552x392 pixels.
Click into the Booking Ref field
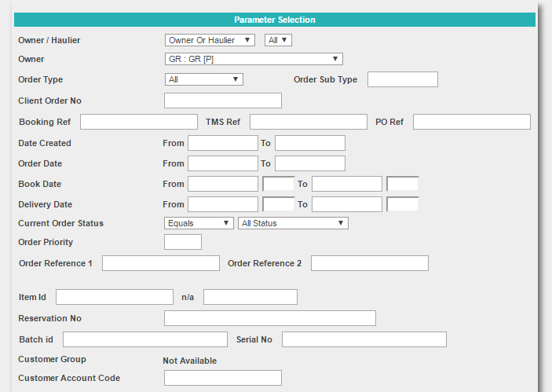[139, 122]
